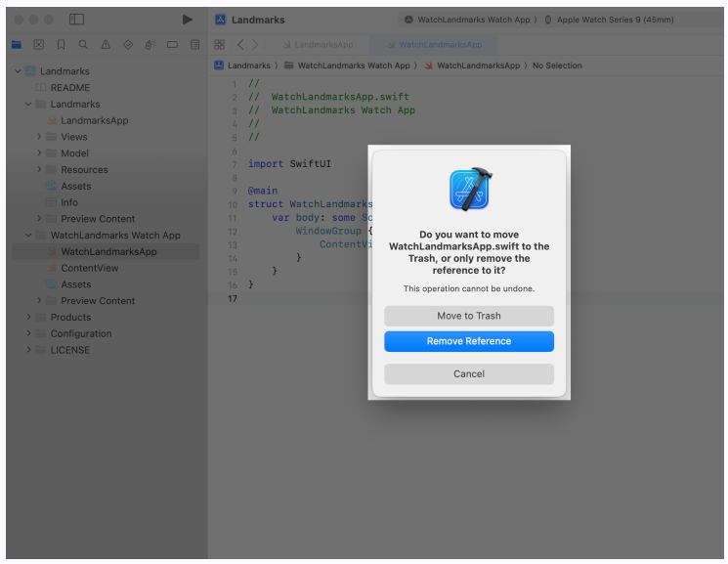Image resolution: width=728 pixels, height=564 pixels.
Task: Click line number 17 in the gutter
Action: click(x=233, y=299)
